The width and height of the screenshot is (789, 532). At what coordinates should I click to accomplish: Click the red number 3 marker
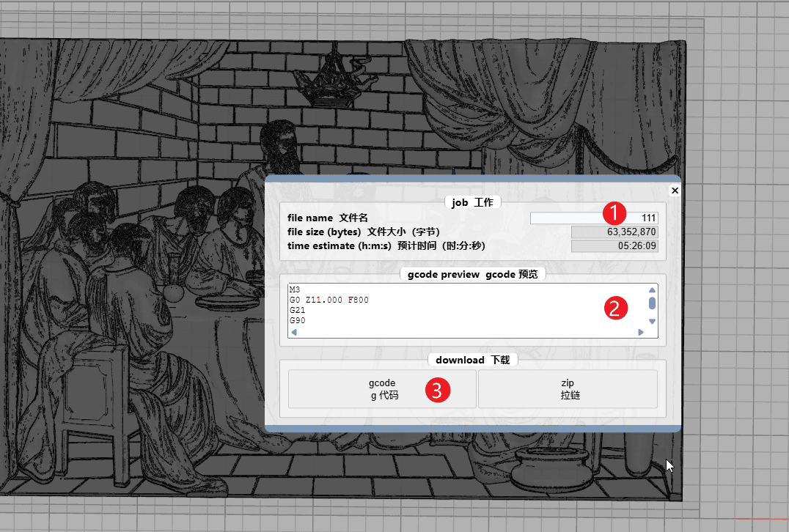pyautogui.click(x=437, y=391)
